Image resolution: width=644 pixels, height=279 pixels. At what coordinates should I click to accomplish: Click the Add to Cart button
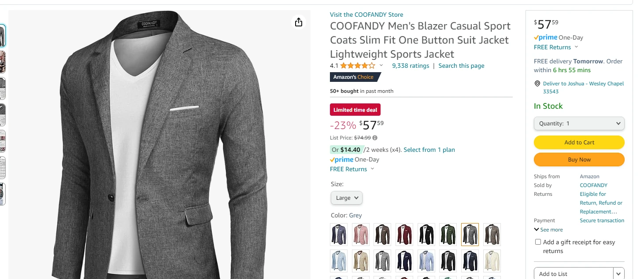[x=579, y=142]
